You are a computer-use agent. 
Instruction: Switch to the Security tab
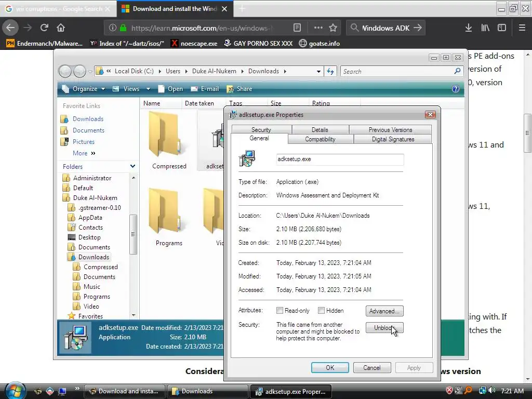[x=261, y=129]
